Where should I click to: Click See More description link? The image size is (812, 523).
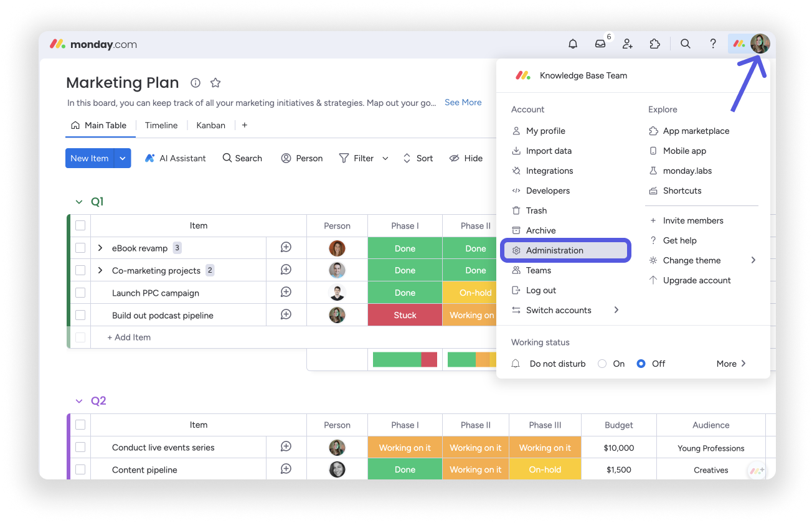point(463,102)
